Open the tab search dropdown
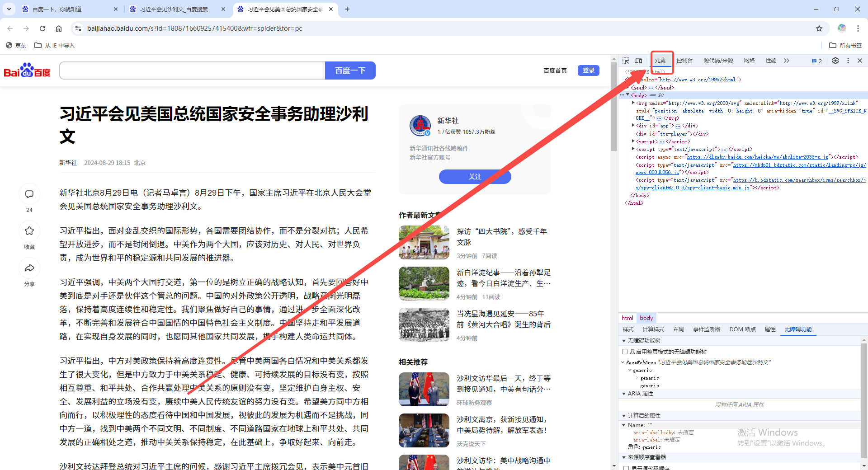Screen dimensions: 868x470 9,9
